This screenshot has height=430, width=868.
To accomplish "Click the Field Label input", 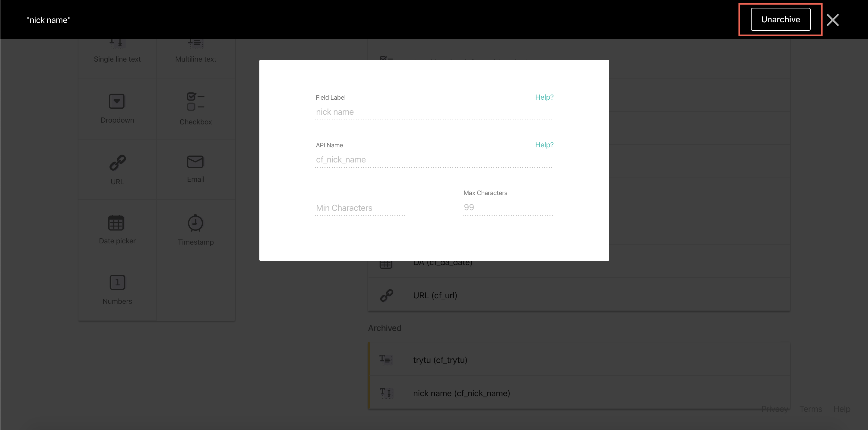I will [x=433, y=112].
